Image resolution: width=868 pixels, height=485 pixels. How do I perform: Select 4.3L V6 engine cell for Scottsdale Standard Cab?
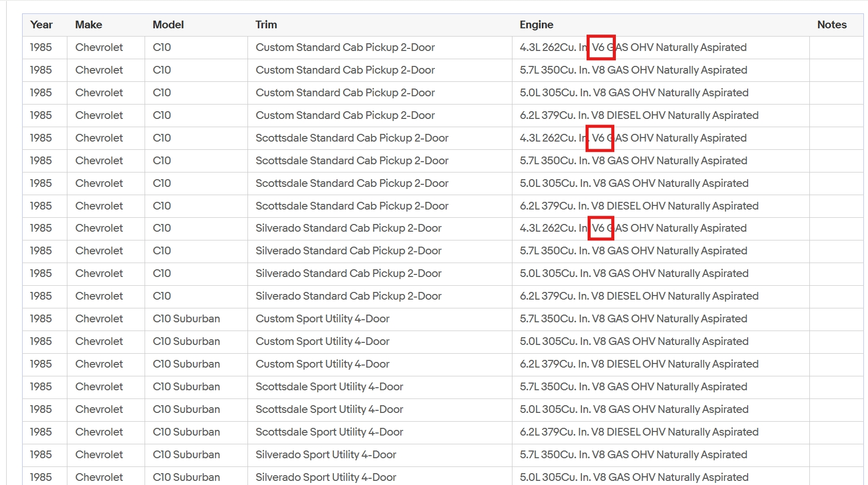click(x=661, y=138)
